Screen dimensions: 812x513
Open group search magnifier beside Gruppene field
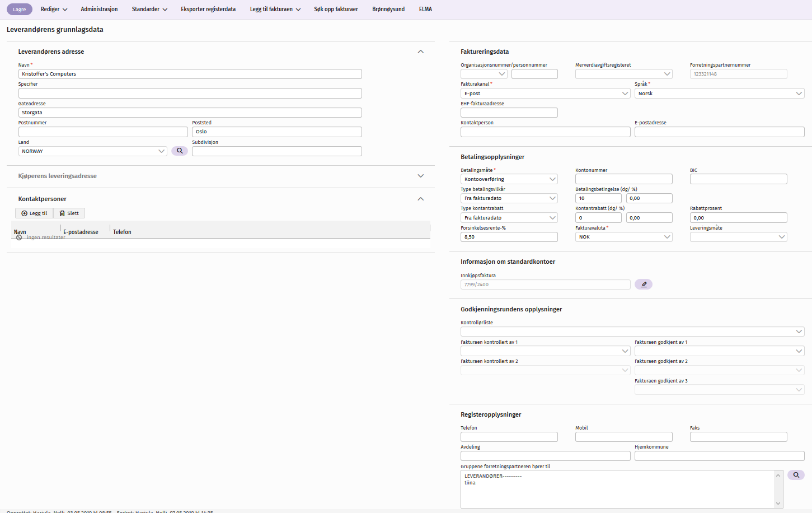pyautogui.click(x=796, y=475)
